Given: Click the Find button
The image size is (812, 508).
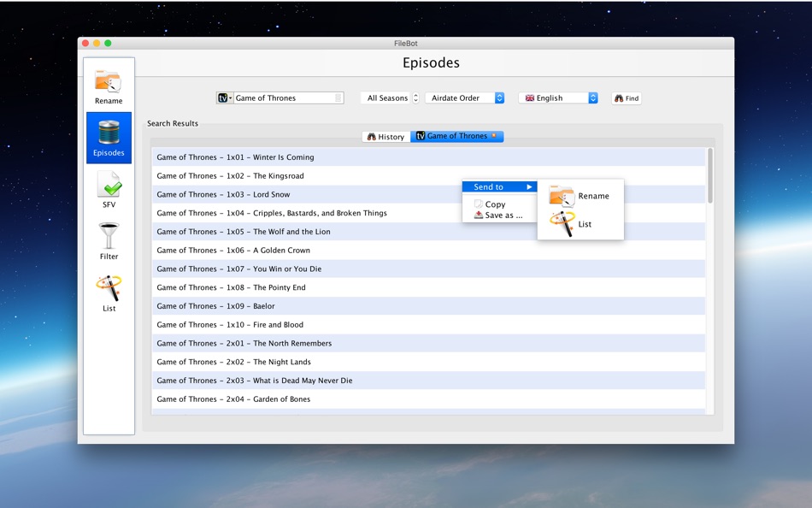Looking at the screenshot, I should click(626, 98).
